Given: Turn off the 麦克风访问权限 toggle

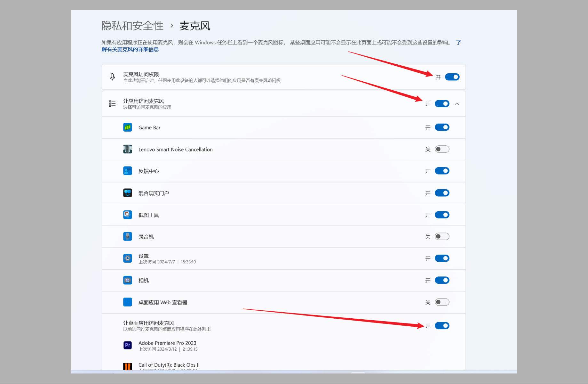Looking at the screenshot, I should point(452,77).
